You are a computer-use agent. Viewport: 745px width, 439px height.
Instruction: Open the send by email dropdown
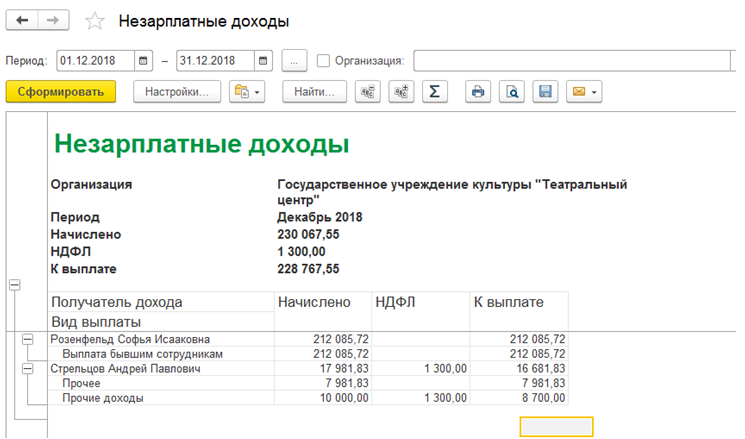click(584, 91)
